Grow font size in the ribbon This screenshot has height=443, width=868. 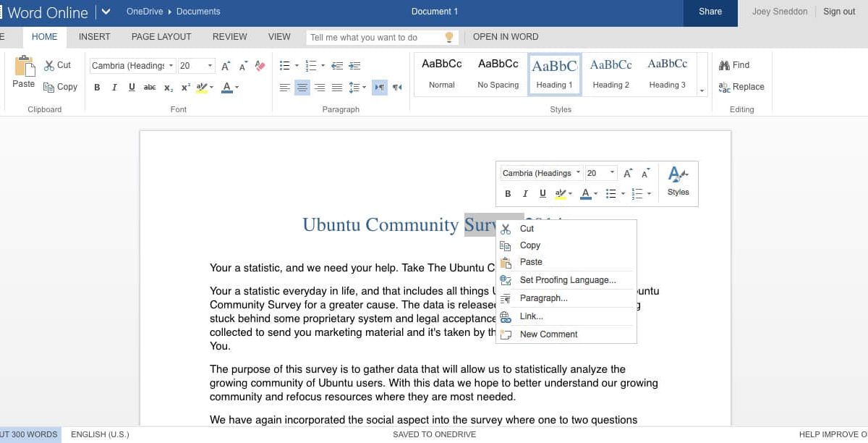coord(226,66)
